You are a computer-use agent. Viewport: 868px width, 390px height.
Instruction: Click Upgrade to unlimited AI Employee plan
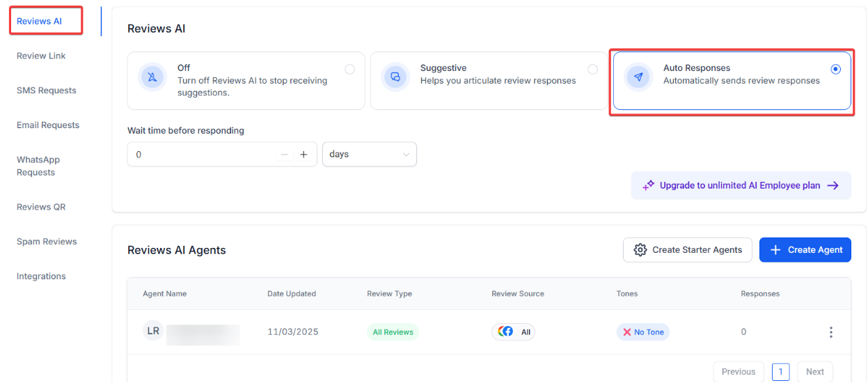point(741,186)
